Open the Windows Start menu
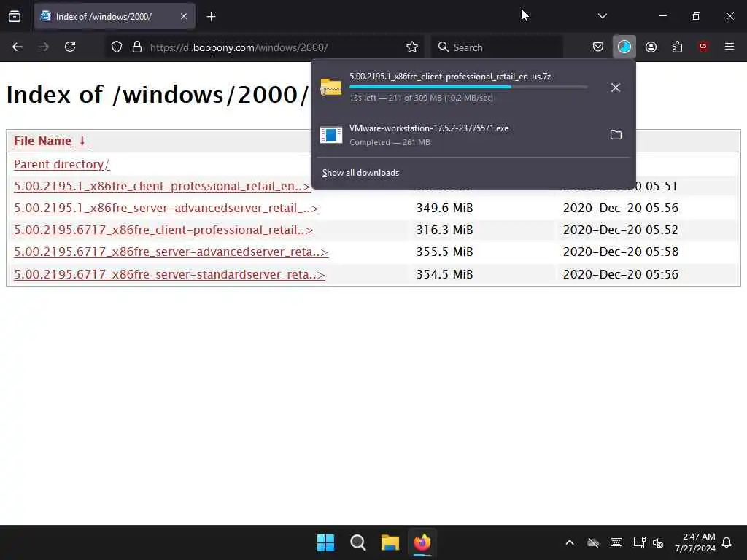This screenshot has height=560, width=747. pos(326,542)
